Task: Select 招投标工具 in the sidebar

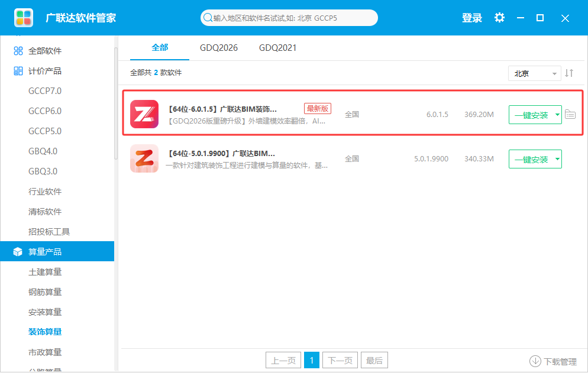Action: click(x=49, y=232)
